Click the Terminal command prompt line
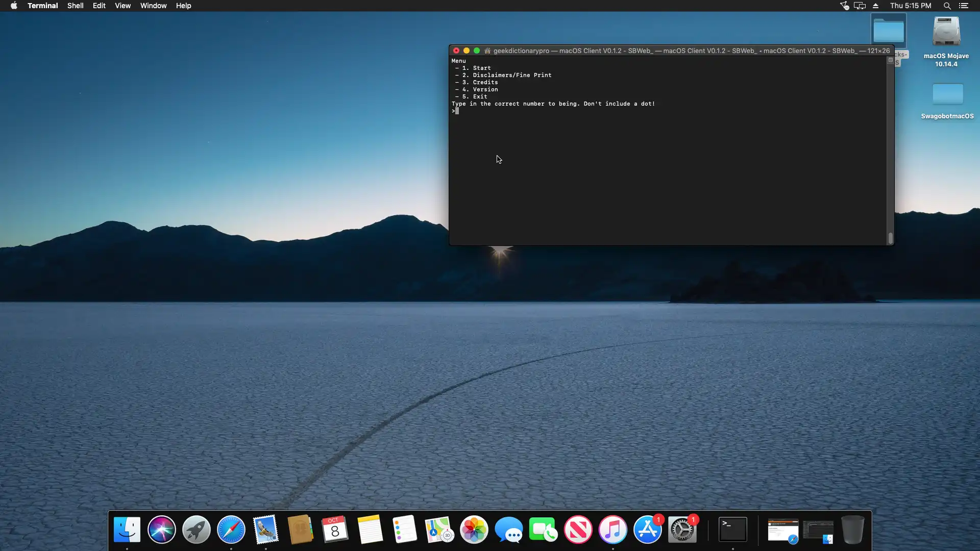 pos(510,111)
